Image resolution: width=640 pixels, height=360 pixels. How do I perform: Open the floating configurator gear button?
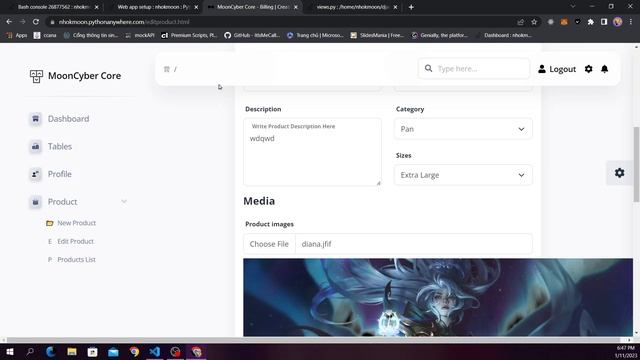[620, 173]
